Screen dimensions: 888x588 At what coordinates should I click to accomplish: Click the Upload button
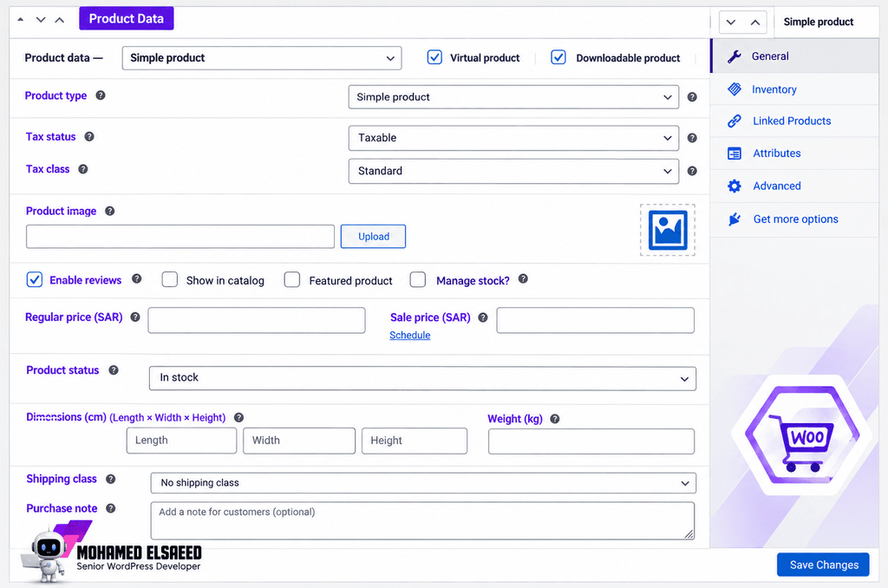pyautogui.click(x=373, y=236)
